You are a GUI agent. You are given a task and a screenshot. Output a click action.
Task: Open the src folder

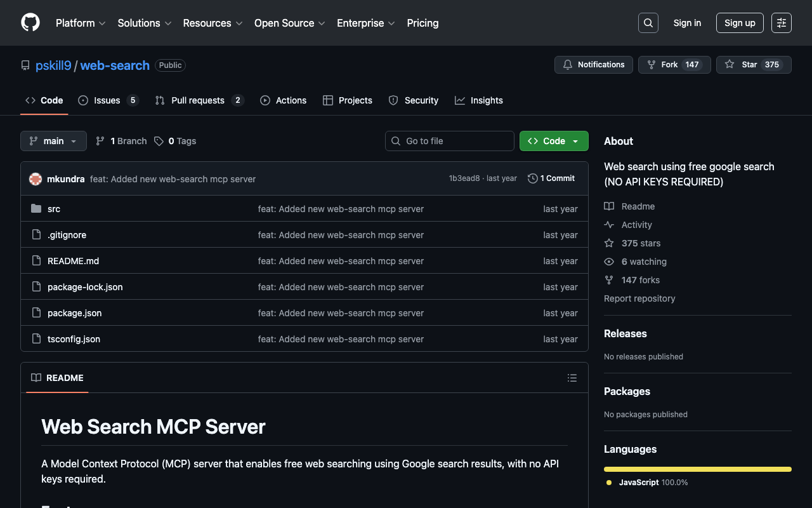[54, 209]
